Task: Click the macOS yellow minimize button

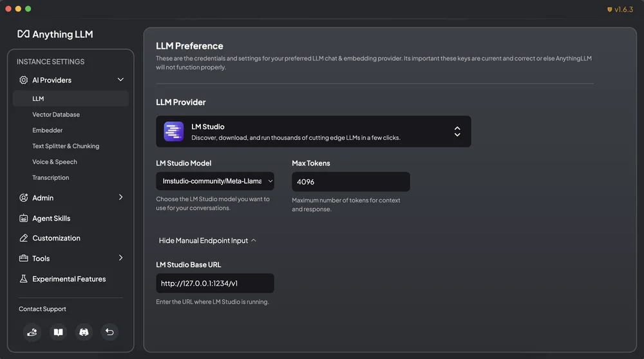Action: [x=18, y=8]
